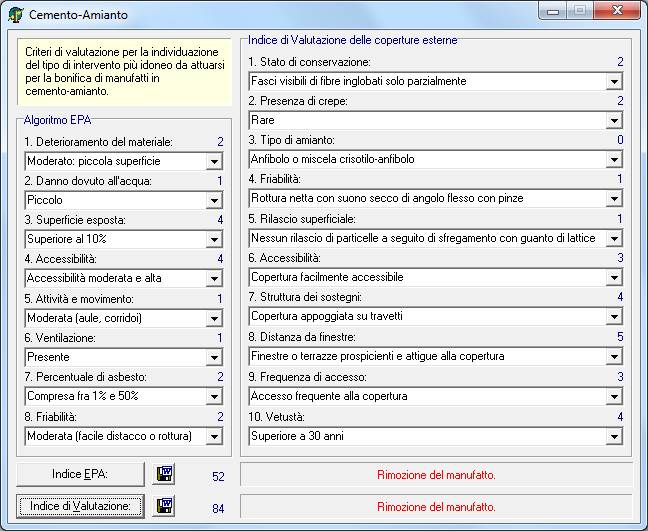
Task: Expand coperture Friabilità dropdown arrow
Action: 614,199
